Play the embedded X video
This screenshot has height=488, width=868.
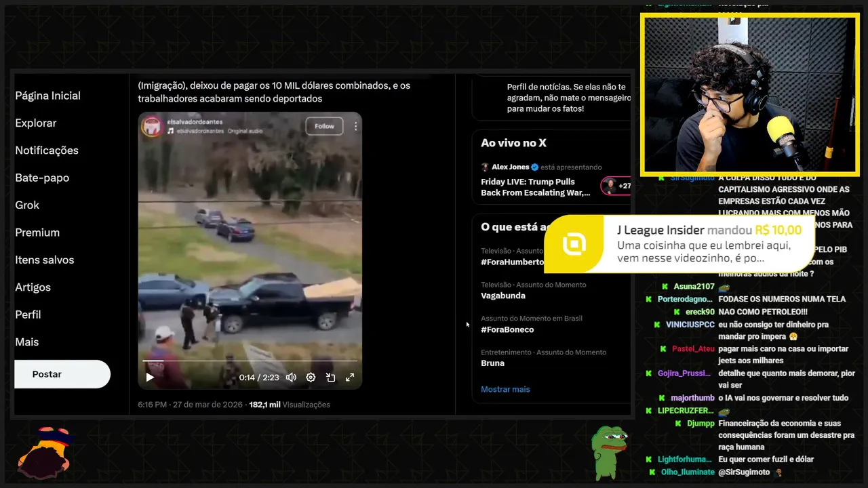[x=150, y=378]
